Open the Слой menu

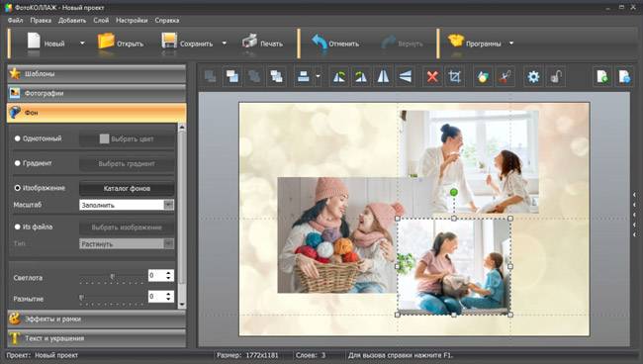[101, 20]
